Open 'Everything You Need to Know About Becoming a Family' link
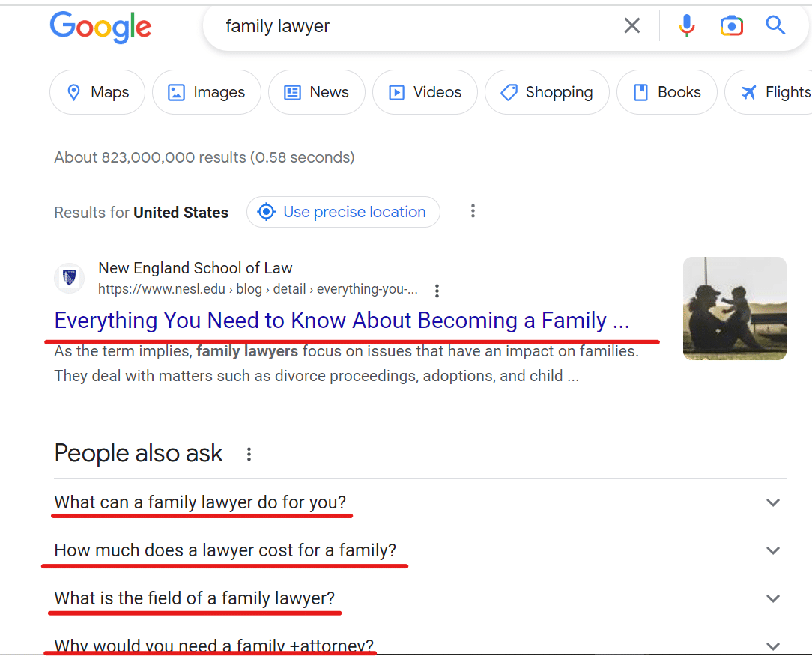The width and height of the screenshot is (812, 656). tap(342, 321)
